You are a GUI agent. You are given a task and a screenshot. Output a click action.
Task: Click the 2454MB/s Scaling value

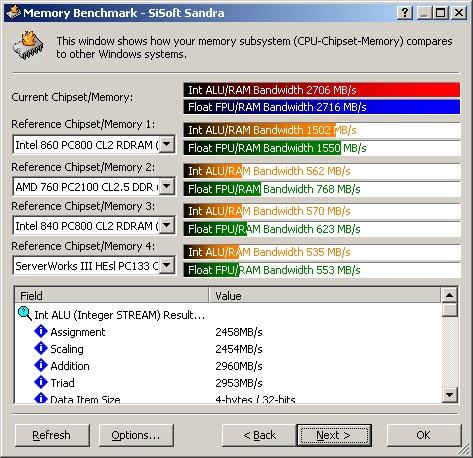239,349
